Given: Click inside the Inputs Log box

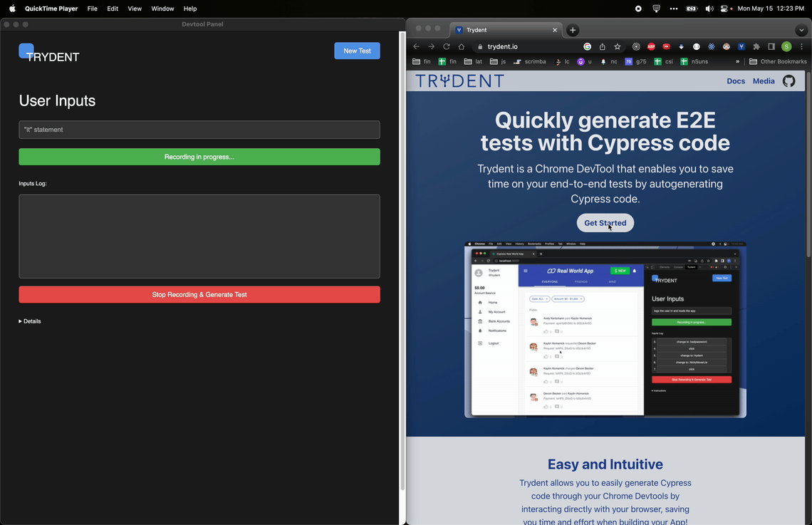Looking at the screenshot, I should click(199, 236).
